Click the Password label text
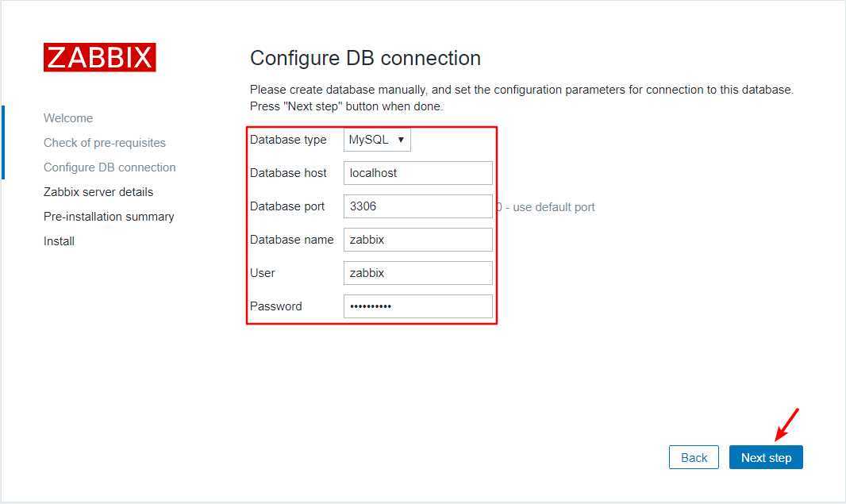 pyautogui.click(x=275, y=306)
